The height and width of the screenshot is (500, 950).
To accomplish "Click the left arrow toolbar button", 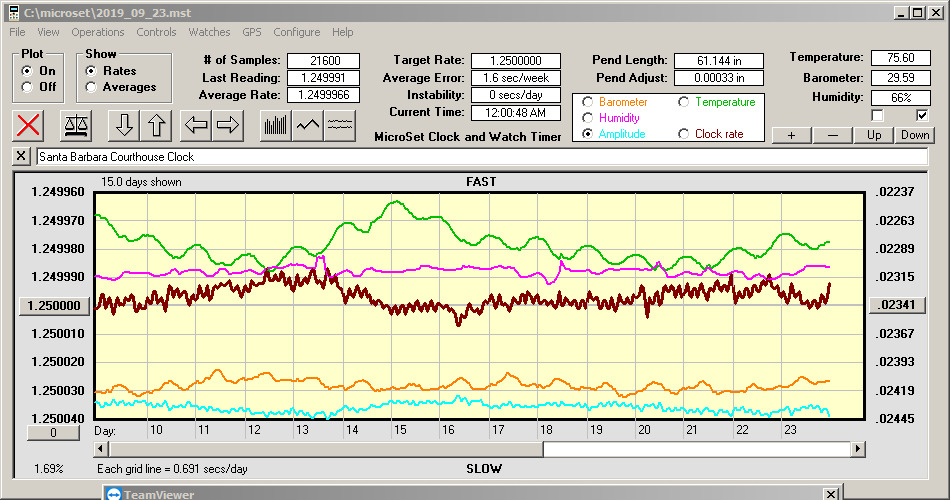I will tap(196, 125).
